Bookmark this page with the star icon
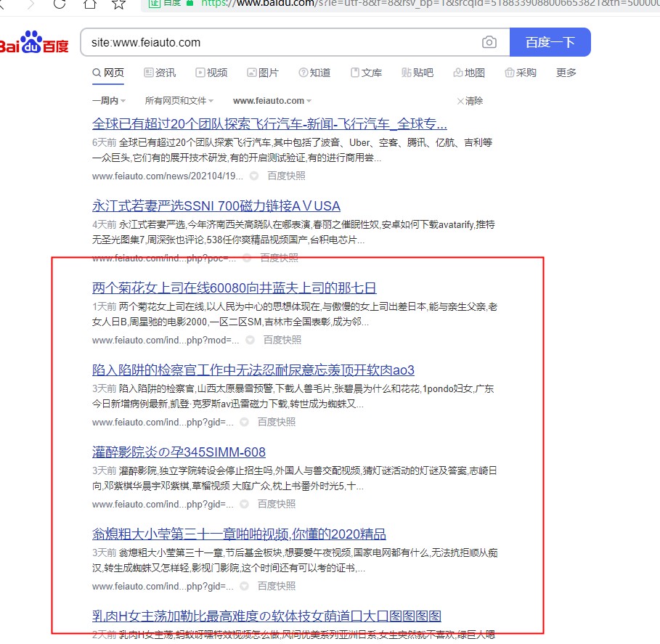Viewport: 660px width, 644px height. pos(118,4)
